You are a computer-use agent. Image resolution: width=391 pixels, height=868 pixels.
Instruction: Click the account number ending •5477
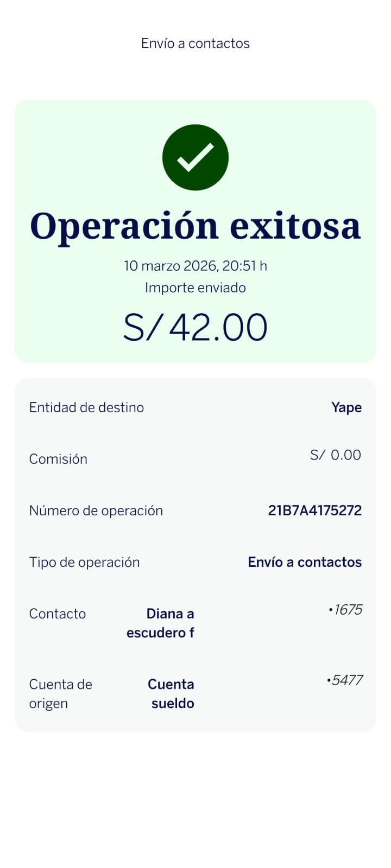click(344, 680)
